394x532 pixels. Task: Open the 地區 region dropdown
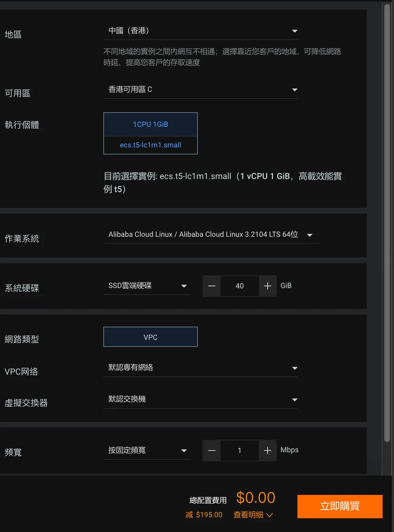200,31
